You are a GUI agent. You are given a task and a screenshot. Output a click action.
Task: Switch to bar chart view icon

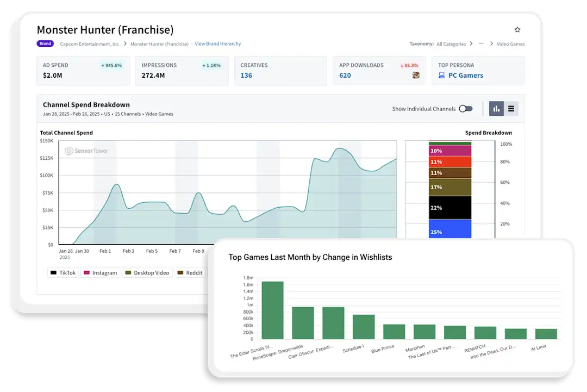coord(496,109)
